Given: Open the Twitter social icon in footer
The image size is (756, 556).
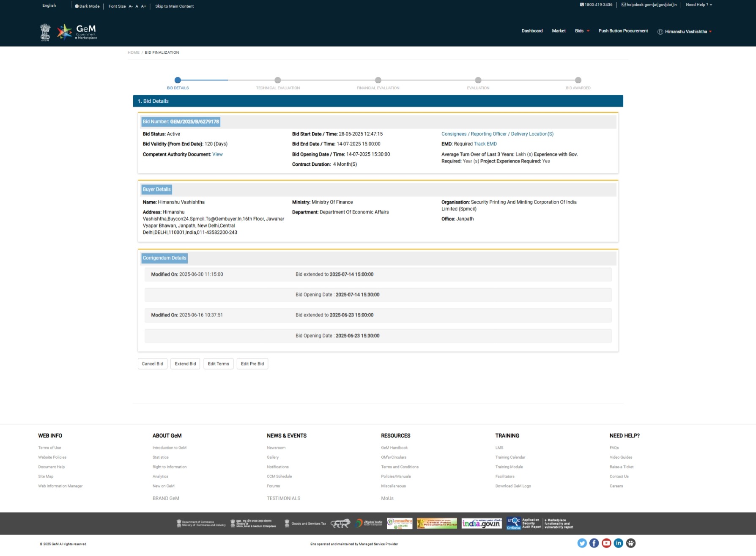Looking at the screenshot, I should click(x=582, y=543).
